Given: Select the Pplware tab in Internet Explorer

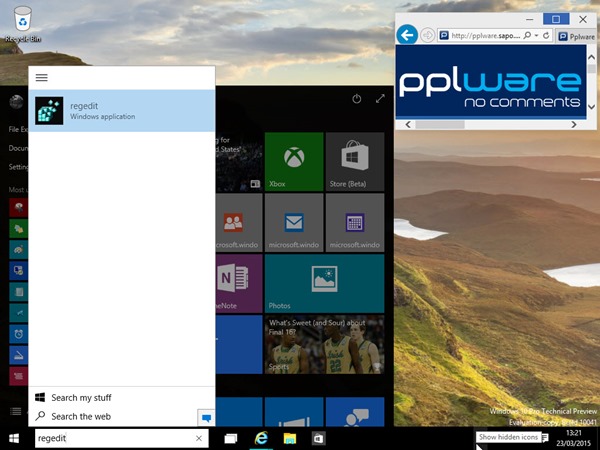Looking at the screenshot, I should 576,36.
